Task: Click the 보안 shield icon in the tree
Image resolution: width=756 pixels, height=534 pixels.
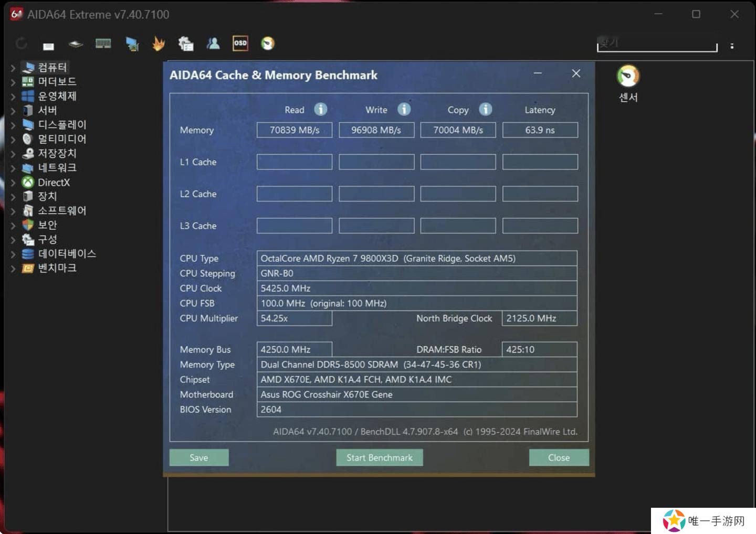Action: pyautogui.click(x=28, y=225)
